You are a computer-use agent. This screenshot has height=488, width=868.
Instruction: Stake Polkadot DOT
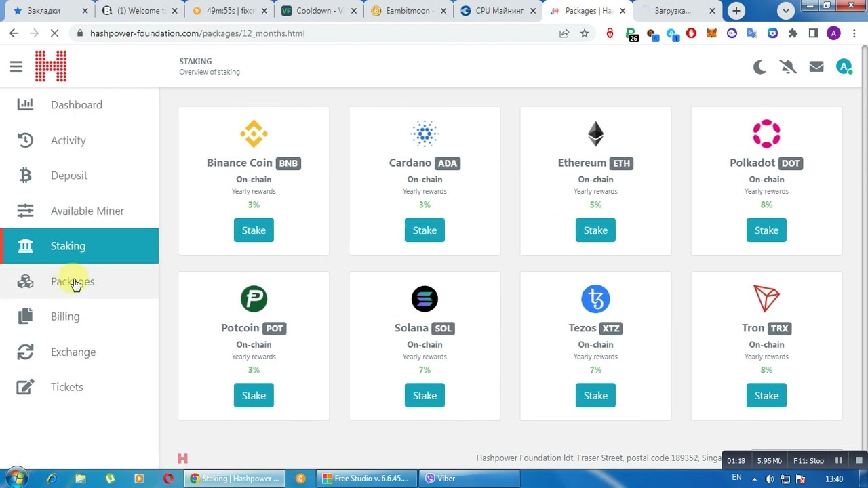(x=766, y=230)
